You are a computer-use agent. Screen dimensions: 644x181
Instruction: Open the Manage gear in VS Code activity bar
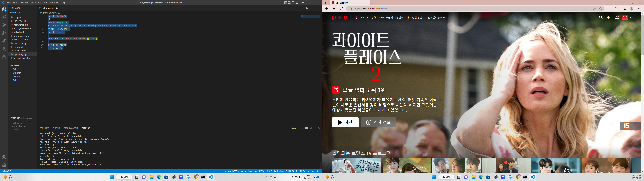4,165
